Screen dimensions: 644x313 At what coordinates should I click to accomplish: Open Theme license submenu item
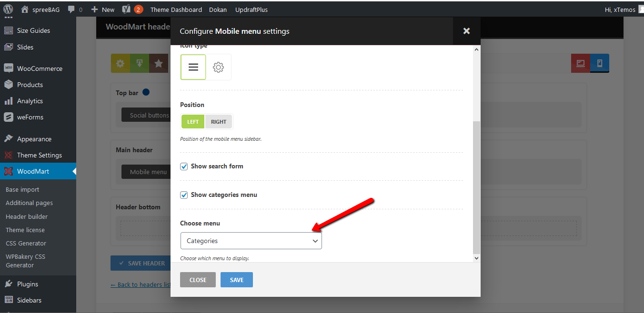click(x=25, y=230)
